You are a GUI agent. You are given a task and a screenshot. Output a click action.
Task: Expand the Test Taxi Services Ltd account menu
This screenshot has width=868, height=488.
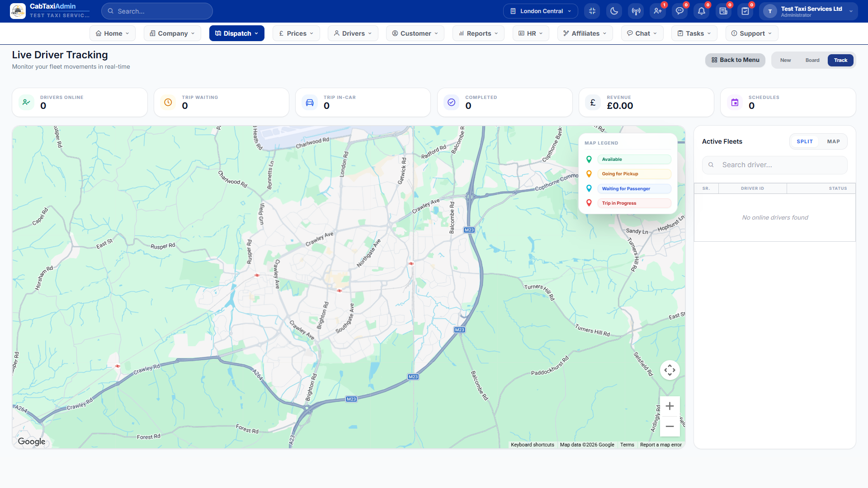pyautogui.click(x=808, y=11)
